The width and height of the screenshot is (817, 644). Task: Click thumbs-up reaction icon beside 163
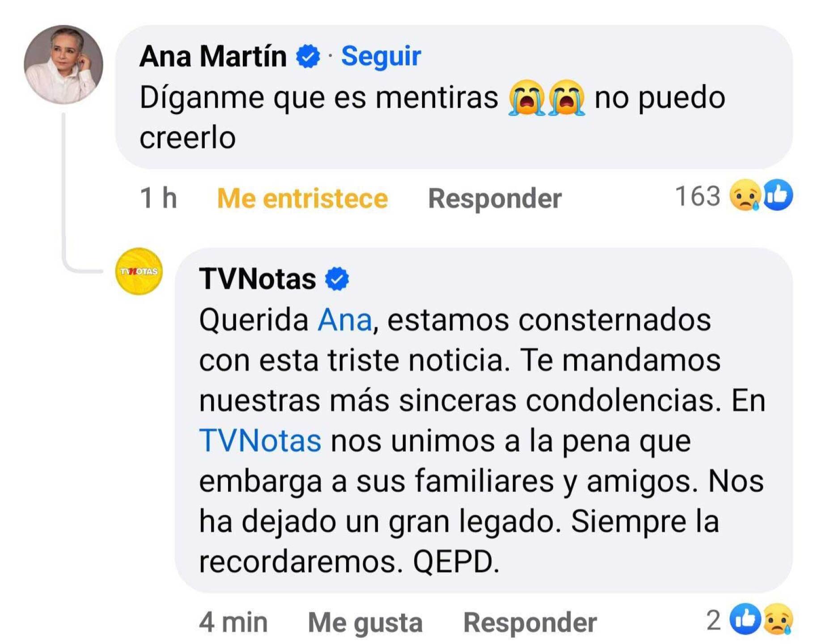point(778,195)
